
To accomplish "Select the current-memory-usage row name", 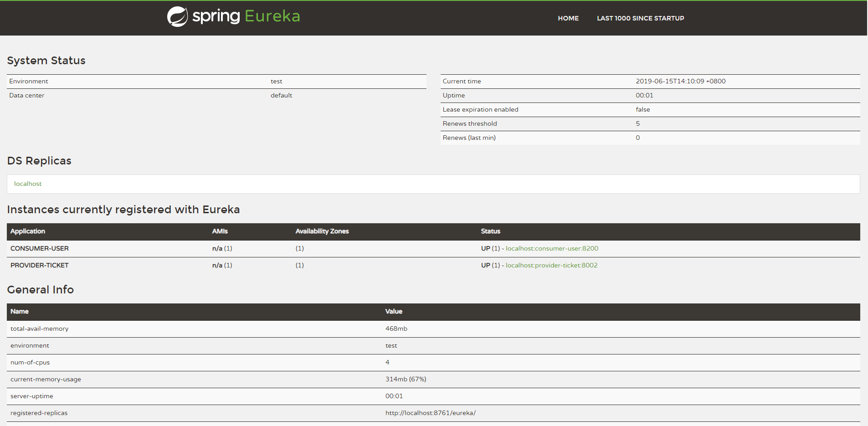I will coord(46,379).
